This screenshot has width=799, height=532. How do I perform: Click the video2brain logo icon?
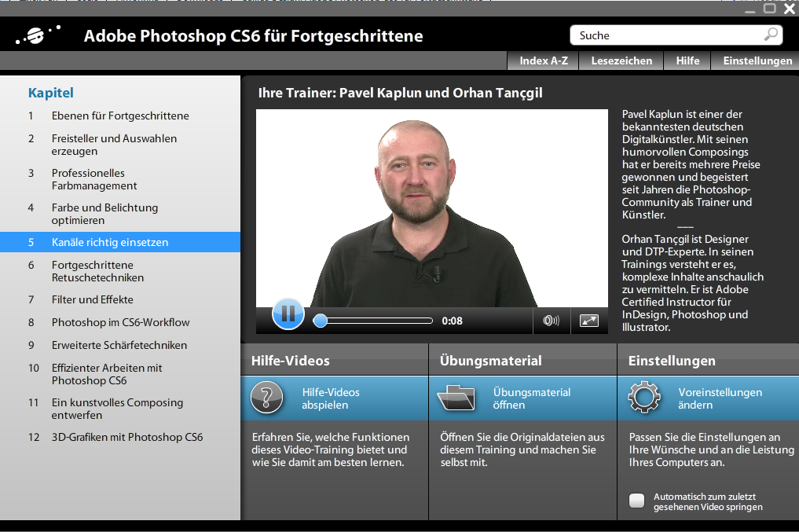pos(38,35)
